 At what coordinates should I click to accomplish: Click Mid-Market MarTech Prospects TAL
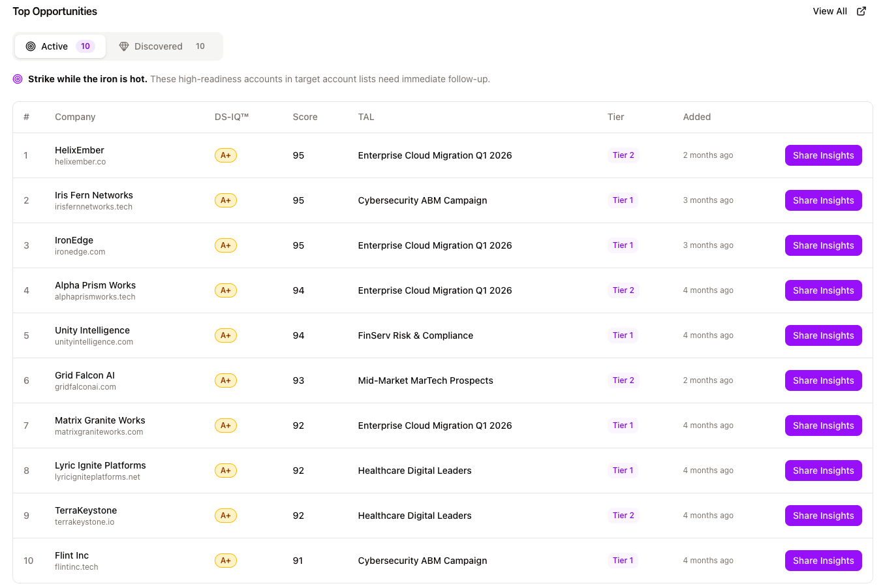coord(426,380)
